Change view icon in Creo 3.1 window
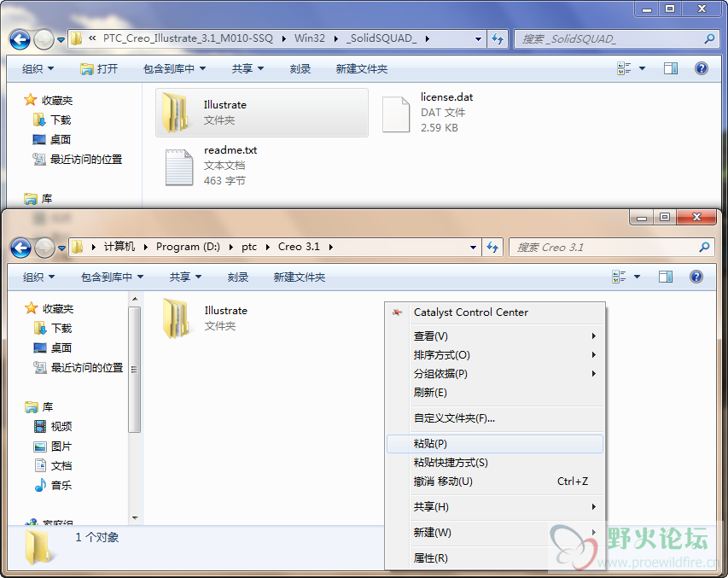The width and height of the screenshot is (728, 578). click(619, 277)
